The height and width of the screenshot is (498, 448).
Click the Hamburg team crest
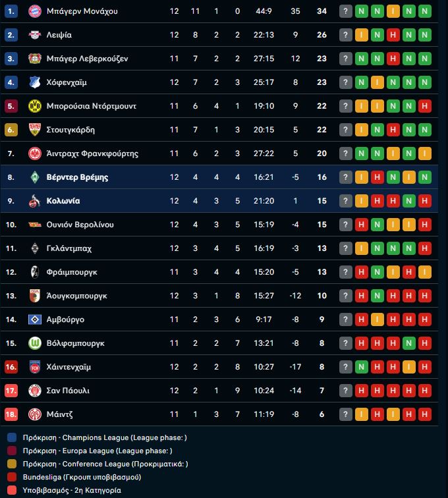[35, 319]
